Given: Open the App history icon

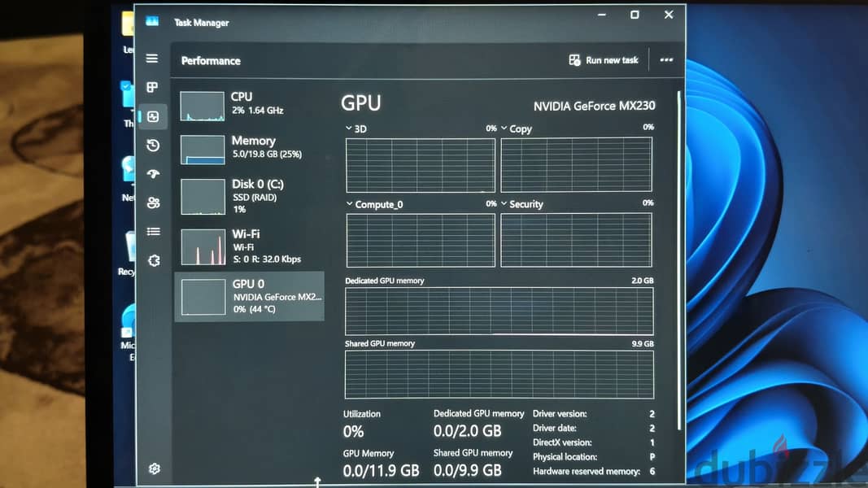Looking at the screenshot, I should [153, 145].
